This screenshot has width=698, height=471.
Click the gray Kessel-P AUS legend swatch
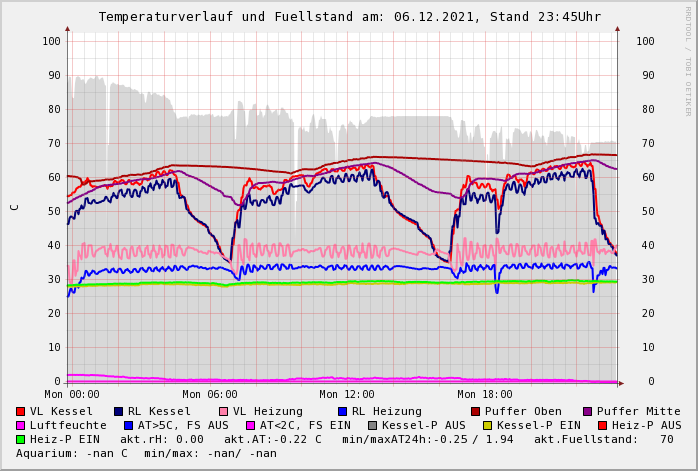[372, 425]
